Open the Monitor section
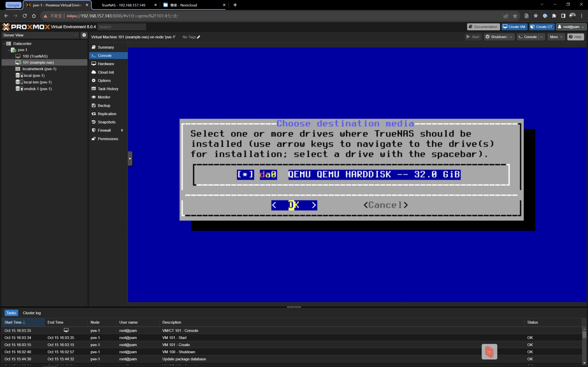The image size is (588, 367). coord(104,97)
